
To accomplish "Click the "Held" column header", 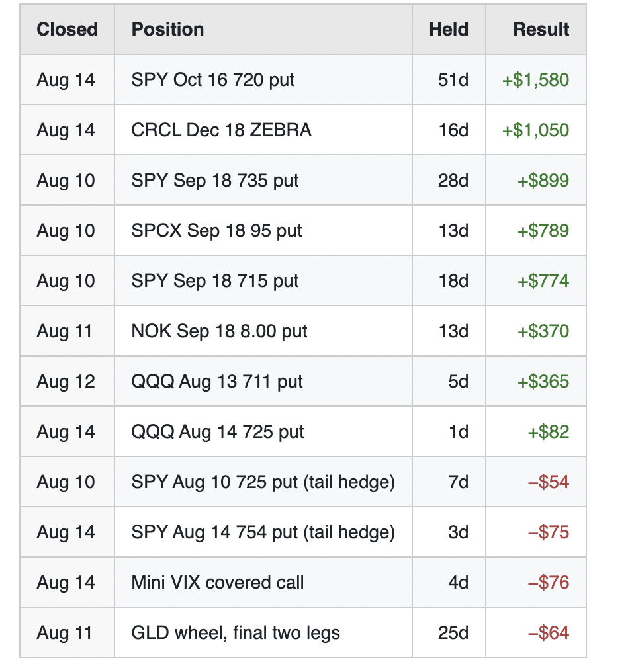I will pyautogui.click(x=449, y=30).
